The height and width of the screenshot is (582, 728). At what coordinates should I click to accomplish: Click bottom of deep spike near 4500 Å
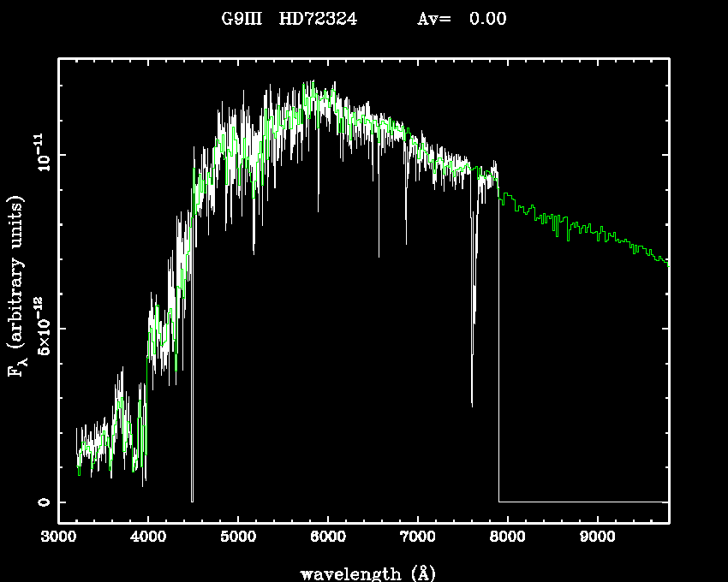coord(192,499)
